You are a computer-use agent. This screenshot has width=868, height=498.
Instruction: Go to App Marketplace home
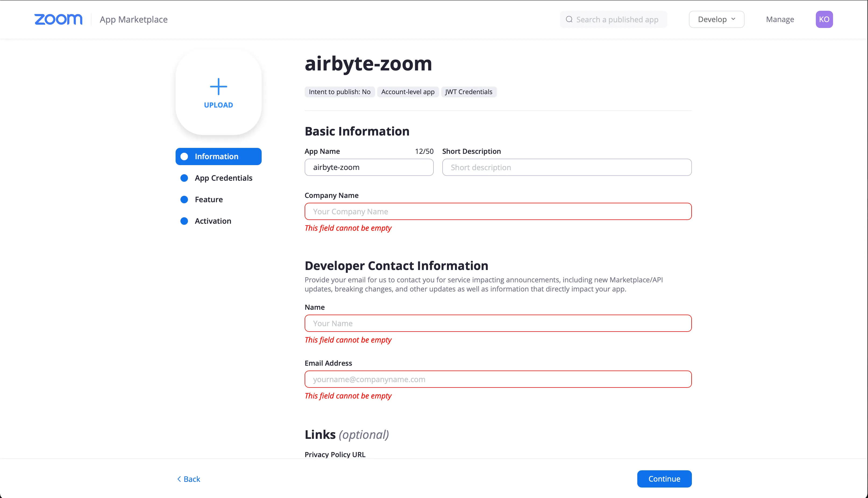pyautogui.click(x=133, y=20)
